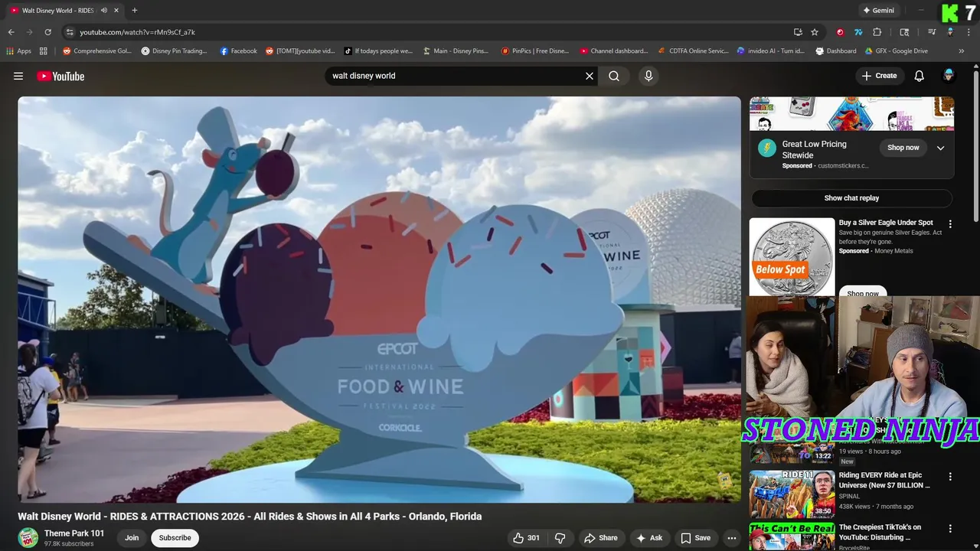Viewport: 980px width, 551px height.
Task: Open Theme Park 101 channel avatar
Action: 28,537
